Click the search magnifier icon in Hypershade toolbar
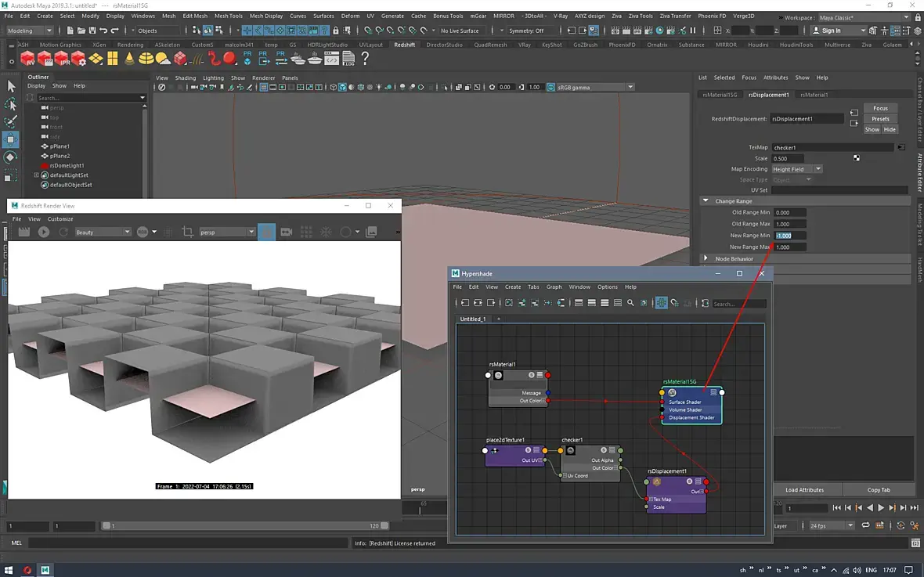This screenshot has width=924, height=577. tap(630, 303)
